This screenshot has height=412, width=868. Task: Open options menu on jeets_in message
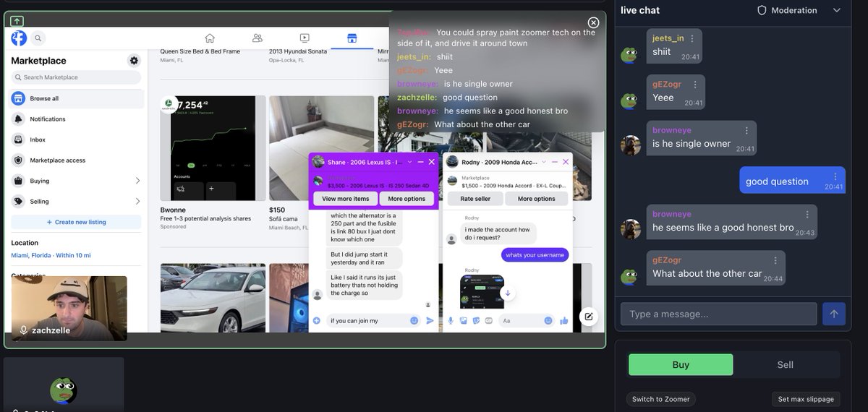692,38
